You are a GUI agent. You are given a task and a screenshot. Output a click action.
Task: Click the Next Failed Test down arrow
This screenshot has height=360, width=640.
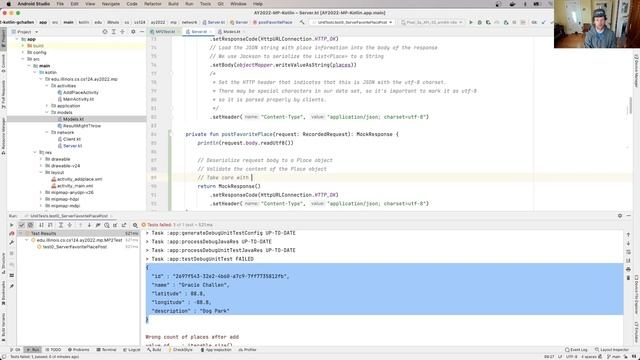pos(89,225)
